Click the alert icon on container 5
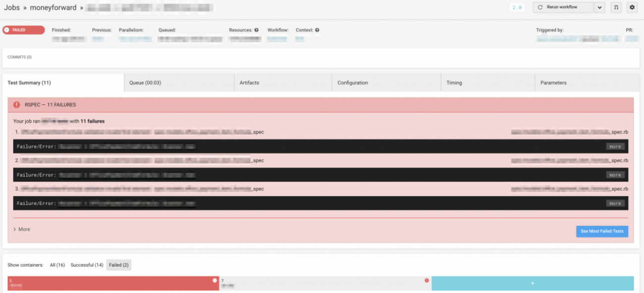The height and width of the screenshot is (293, 644). point(215,281)
